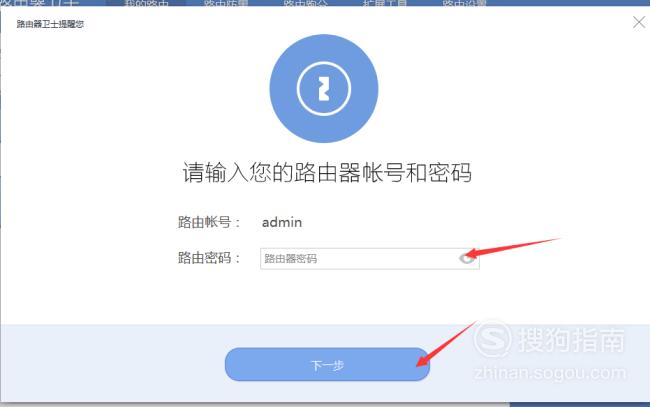Click the 路由密码 label
650x407 pixels.
(209, 258)
